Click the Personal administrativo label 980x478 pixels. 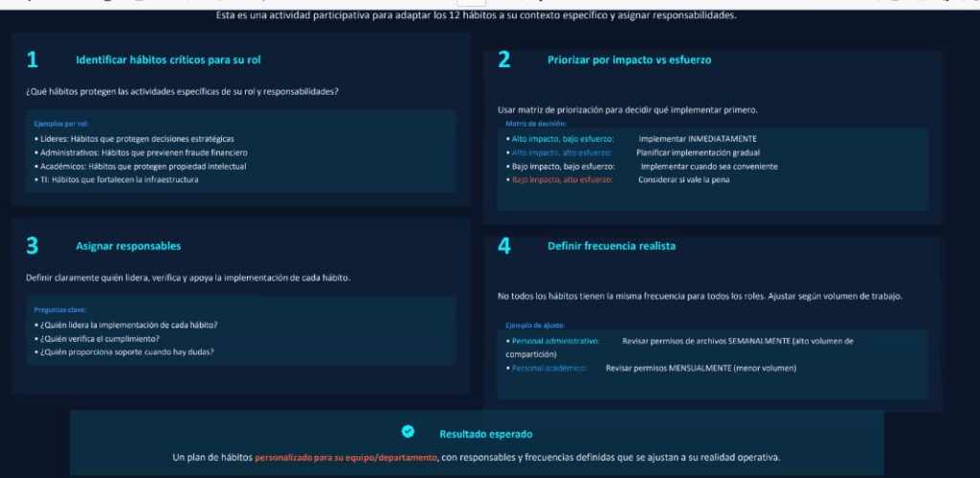[555, 341]
